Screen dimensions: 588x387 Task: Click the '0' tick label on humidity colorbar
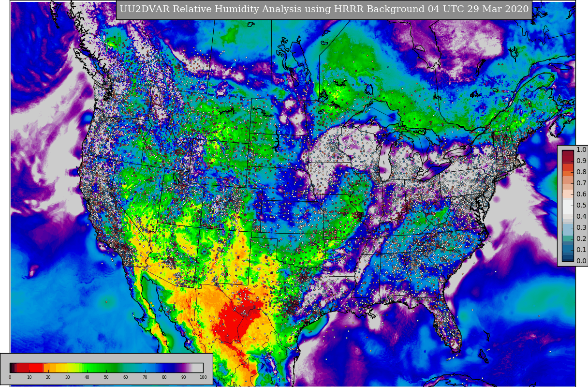[10, 377]
